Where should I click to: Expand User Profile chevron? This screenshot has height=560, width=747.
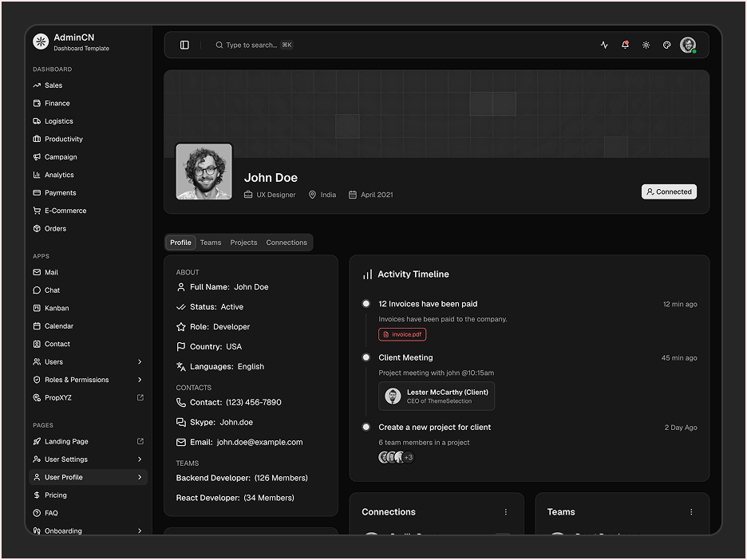coord(140,477)
